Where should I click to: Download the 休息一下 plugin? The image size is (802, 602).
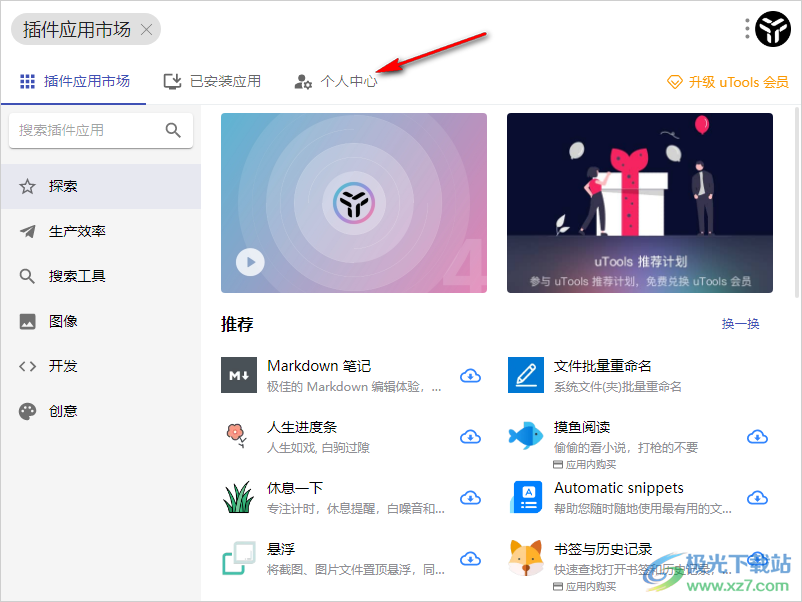click(x=471, y=498)
